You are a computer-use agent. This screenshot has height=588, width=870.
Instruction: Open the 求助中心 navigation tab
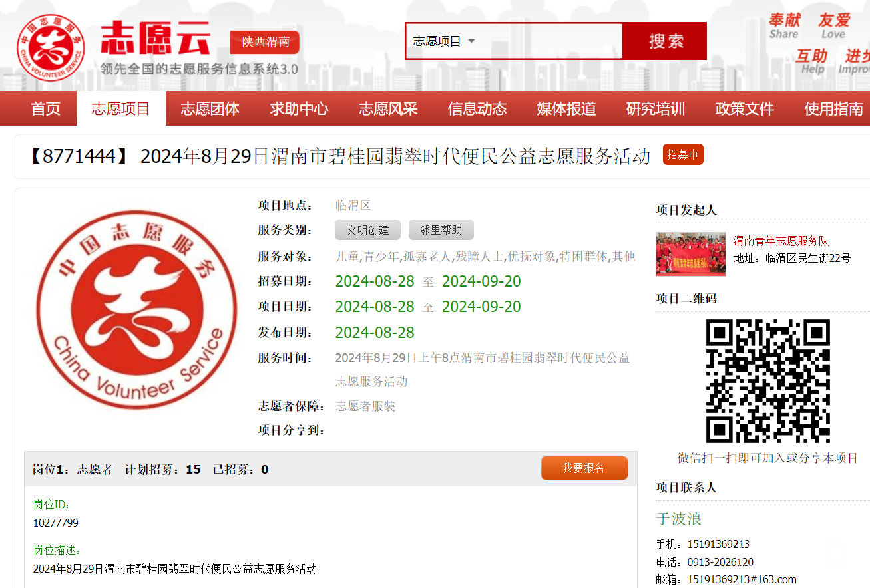[300, 109]
